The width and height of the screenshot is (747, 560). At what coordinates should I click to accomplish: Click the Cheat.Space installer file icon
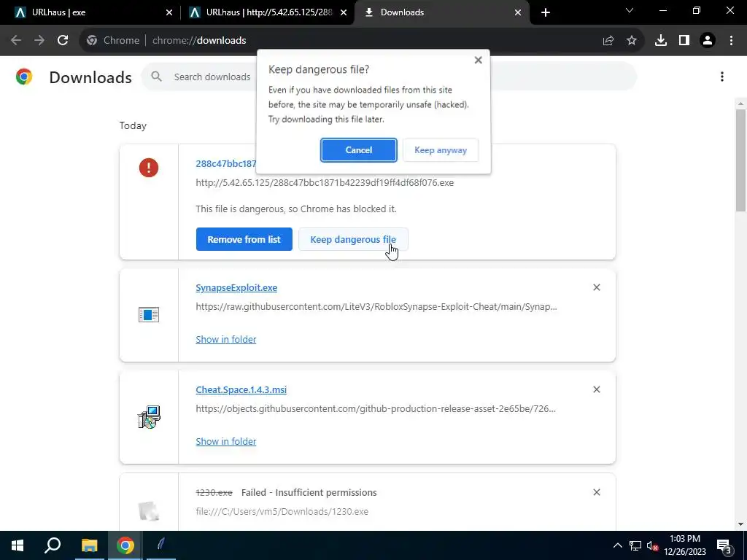(x=149, y=417)
